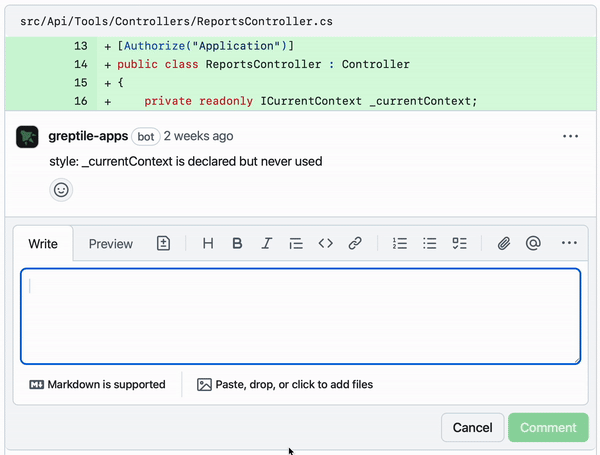
Task: Insert an unordered bullet list
Action: pyautogui.click(x=430, y=243)
